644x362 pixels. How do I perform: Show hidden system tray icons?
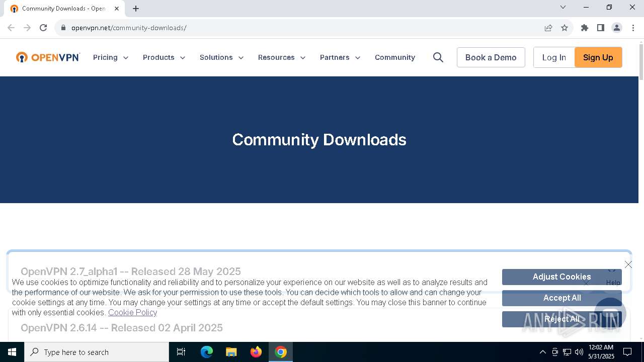[542, 352]
